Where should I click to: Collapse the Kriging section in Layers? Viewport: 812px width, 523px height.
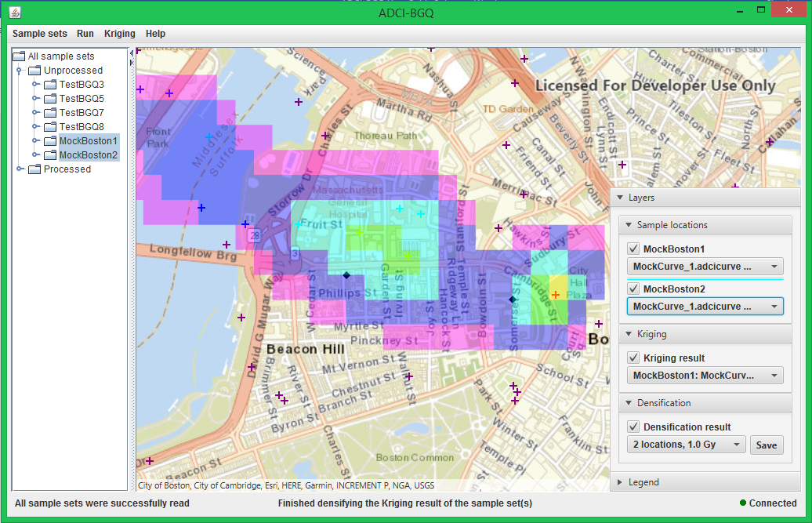(x=629, y=334)
